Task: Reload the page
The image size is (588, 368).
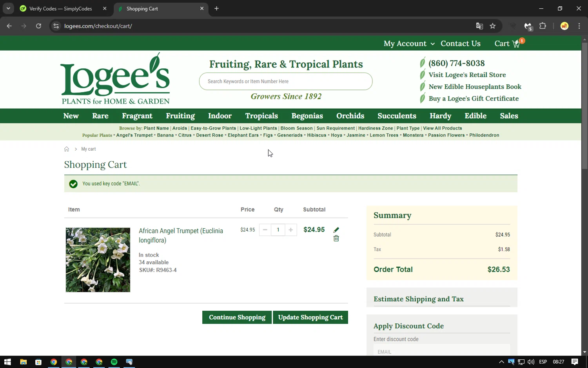Action: click(x=38, y=26)
